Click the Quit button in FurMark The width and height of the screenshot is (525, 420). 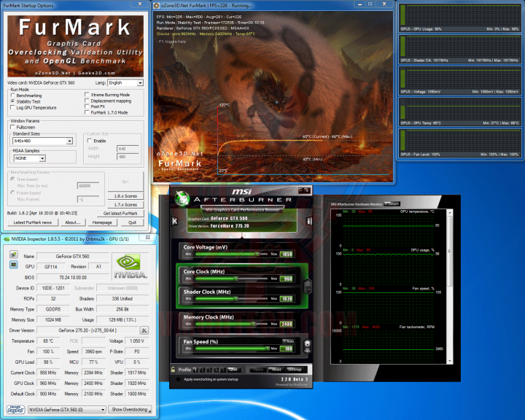(x=132, y=222)
